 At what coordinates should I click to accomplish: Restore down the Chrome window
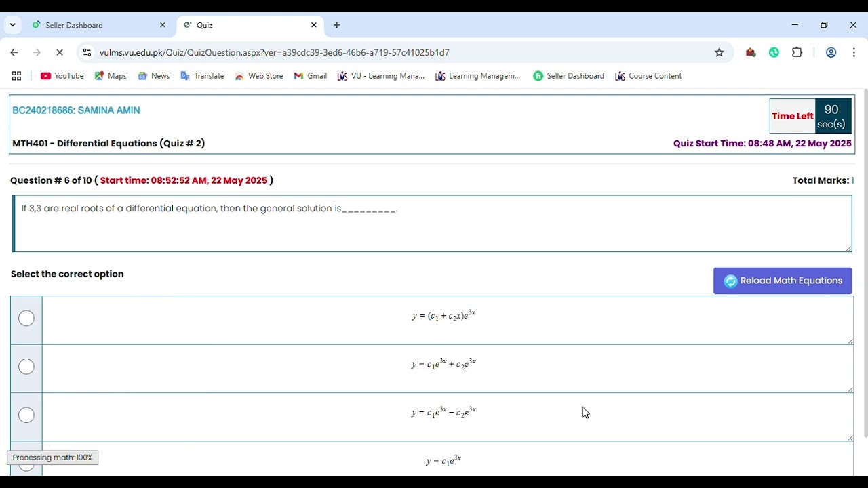tap(824, 25)
